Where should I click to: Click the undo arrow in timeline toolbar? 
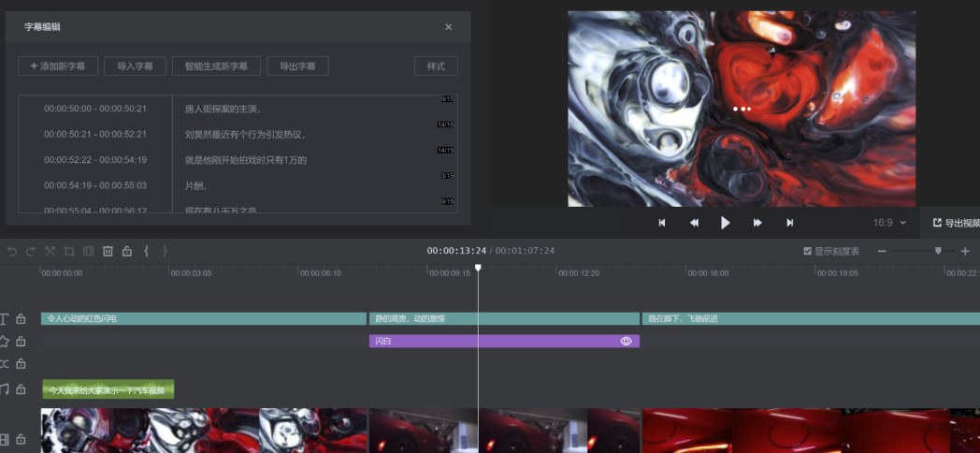[12, 251]
